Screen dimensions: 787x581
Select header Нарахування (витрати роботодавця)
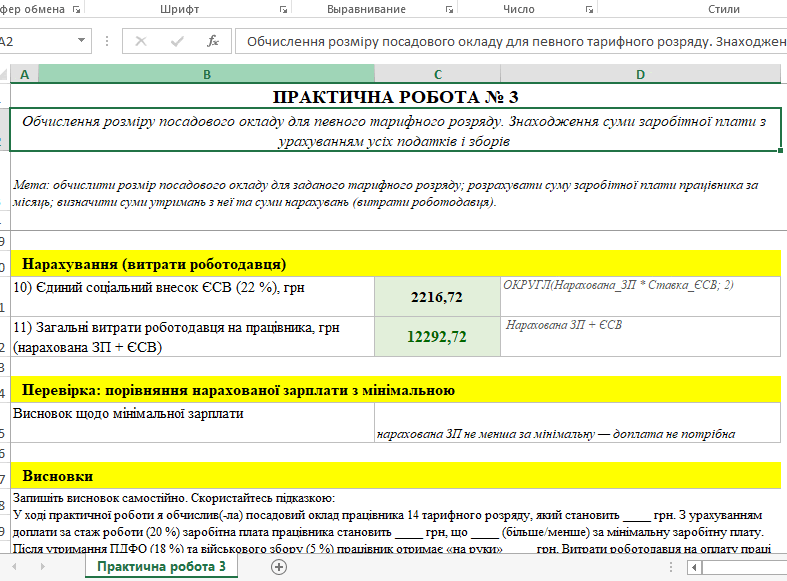pos(396,264)
